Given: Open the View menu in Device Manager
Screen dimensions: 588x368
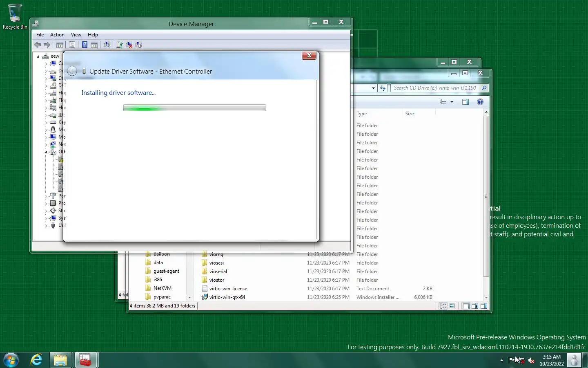Looking at the screenshot, I should (x=76, y=35).
